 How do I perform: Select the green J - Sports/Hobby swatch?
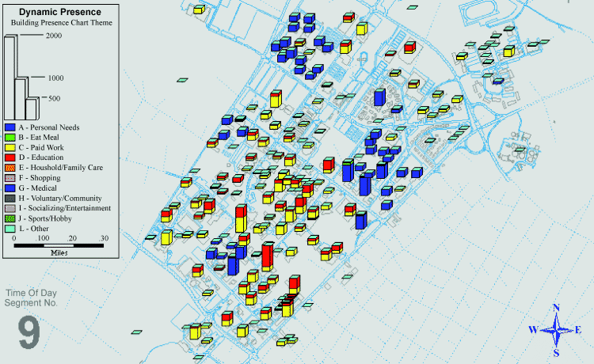[10, 218]
